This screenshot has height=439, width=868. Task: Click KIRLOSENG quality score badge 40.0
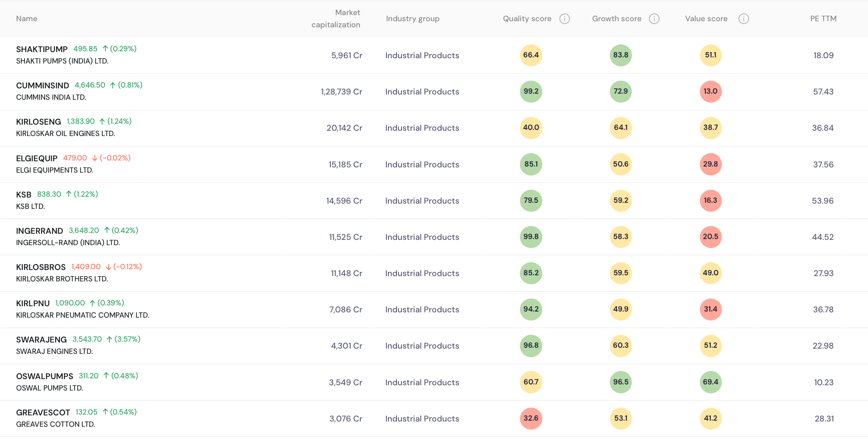coord(531,127)
